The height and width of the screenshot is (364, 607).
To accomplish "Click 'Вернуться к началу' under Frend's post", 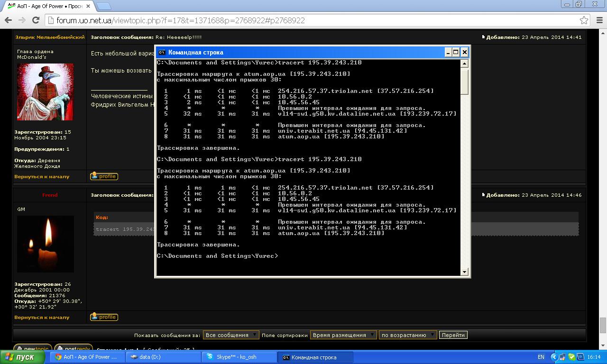I will click(42, 317).
